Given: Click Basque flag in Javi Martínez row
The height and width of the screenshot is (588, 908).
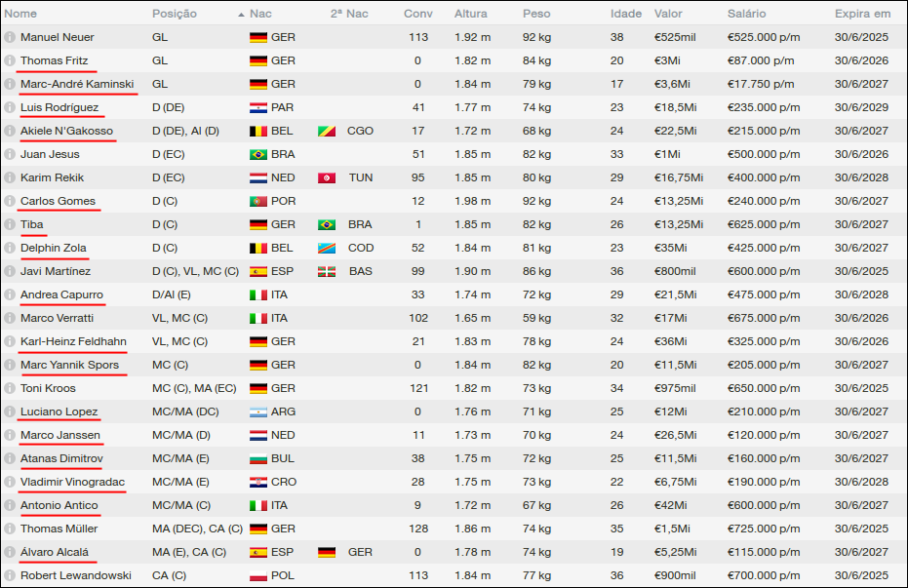Looking at the screenshot, I should pyautogui.click(x=327, y=271).
